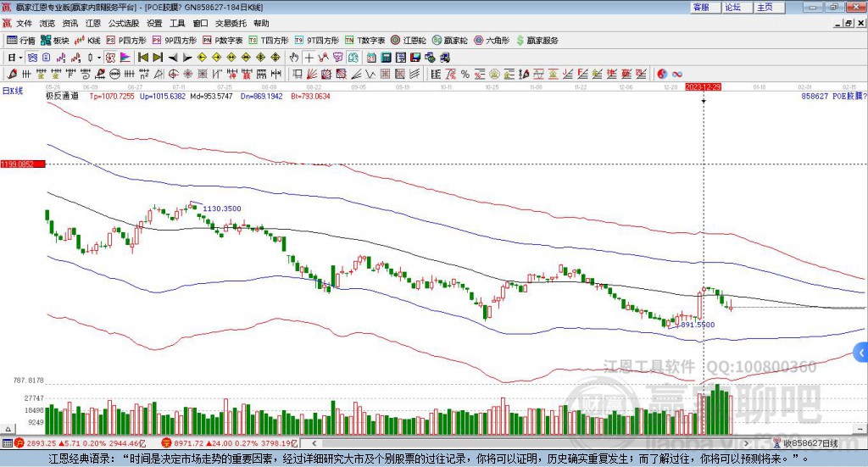Open the 公式选股 menu
The width and height of the screenshot is (868, 467).
click(123, 24)
